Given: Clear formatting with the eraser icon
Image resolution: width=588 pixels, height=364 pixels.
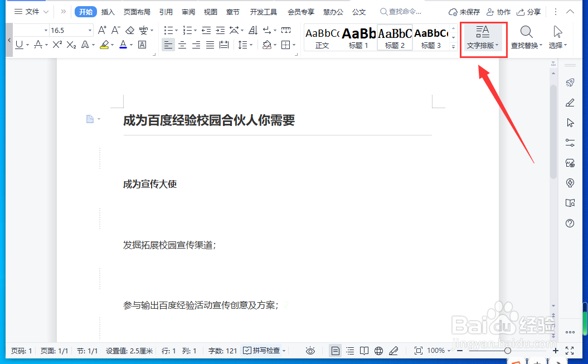Looking at the screenshot, I should [x=130, y=30].
